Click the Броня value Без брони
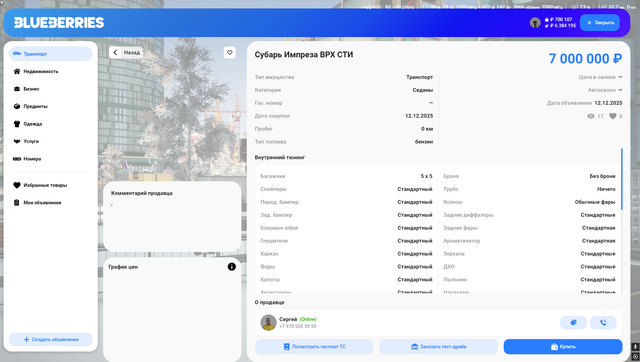Viewport: 640px width, 362px height. (x=602, y=176)
